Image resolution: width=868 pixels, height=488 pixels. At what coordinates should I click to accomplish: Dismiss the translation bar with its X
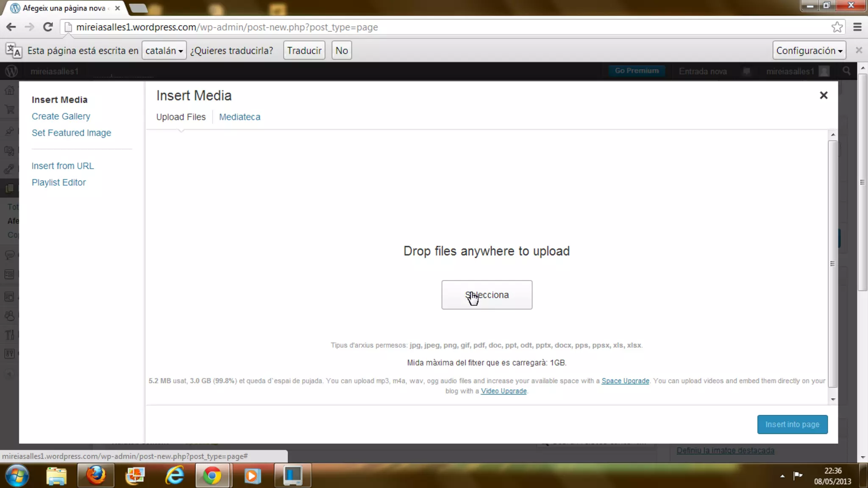[x=859, y=50]
